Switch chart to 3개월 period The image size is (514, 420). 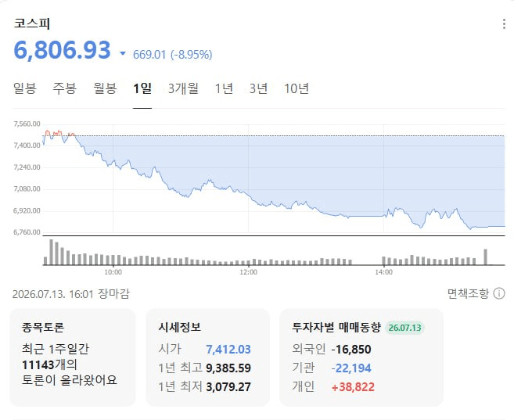coord(183,88)
